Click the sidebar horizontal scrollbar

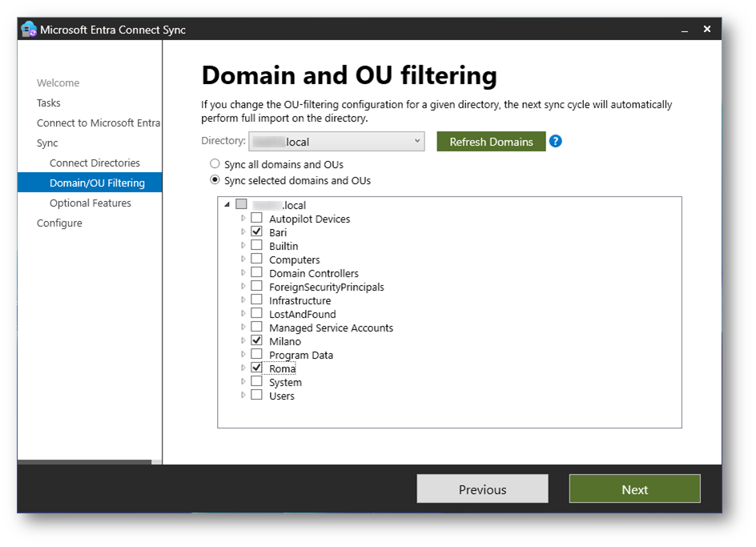click(x=84, y=462)
